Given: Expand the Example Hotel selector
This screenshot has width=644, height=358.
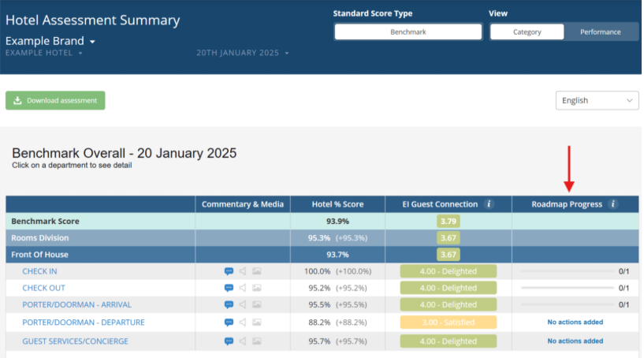Looking at the screenshot, I should pyautogui.click(x=45, y=53).
